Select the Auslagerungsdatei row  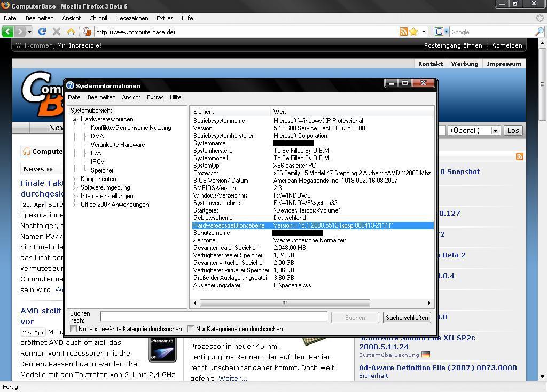(x=313, y=285)
